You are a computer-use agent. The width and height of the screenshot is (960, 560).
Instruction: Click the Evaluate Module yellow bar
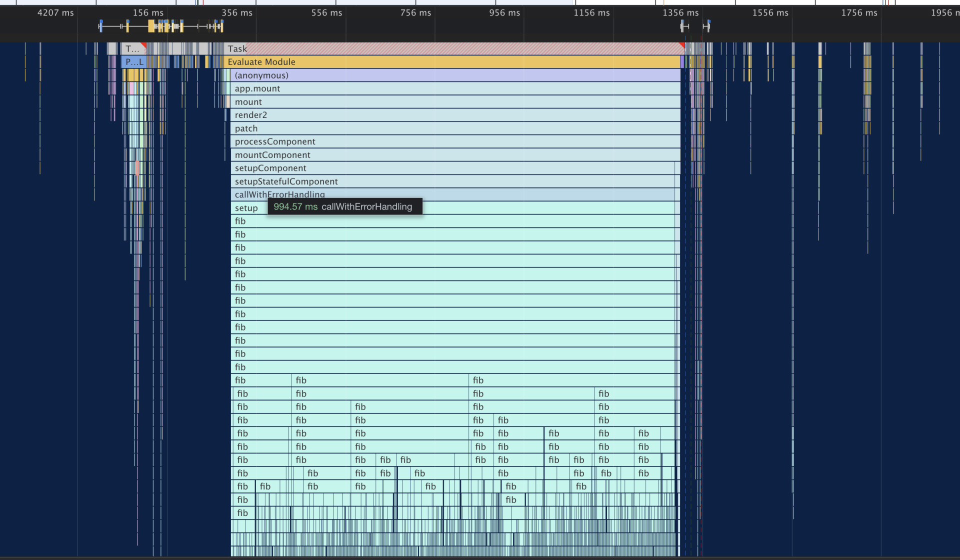pos(452,62)
